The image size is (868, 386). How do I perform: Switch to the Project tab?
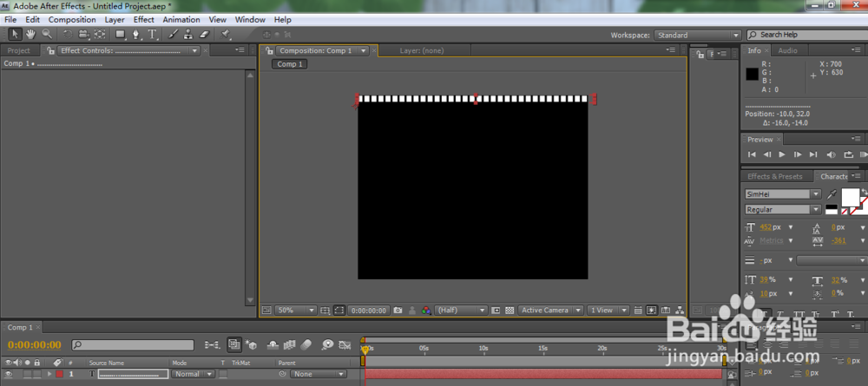19,50
